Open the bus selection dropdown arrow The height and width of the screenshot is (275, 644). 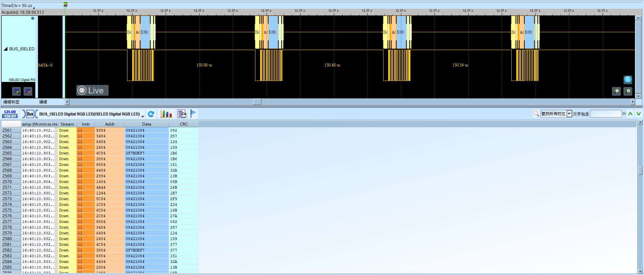(x=143, y=116)
